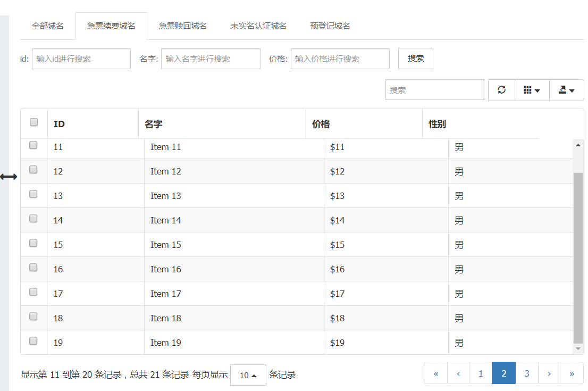This screenshot has width=588, height=391.
Task: Check the row with ID 11
Action: point(33,145)
